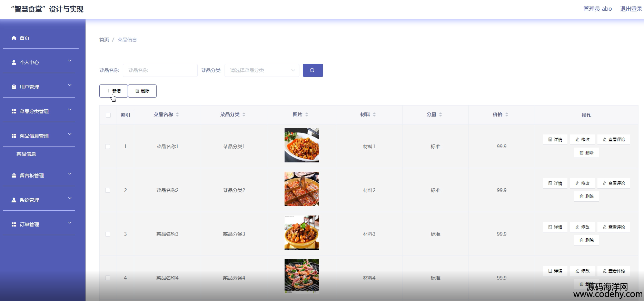The width and height of the screenshot is (644, 301).
Task: Select 菜品信息 submenu item
Action: point(26,154)
